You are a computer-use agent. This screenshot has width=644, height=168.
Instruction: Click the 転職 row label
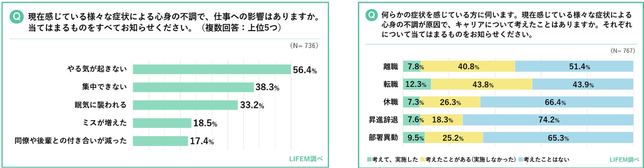click(x=390, y=84)
